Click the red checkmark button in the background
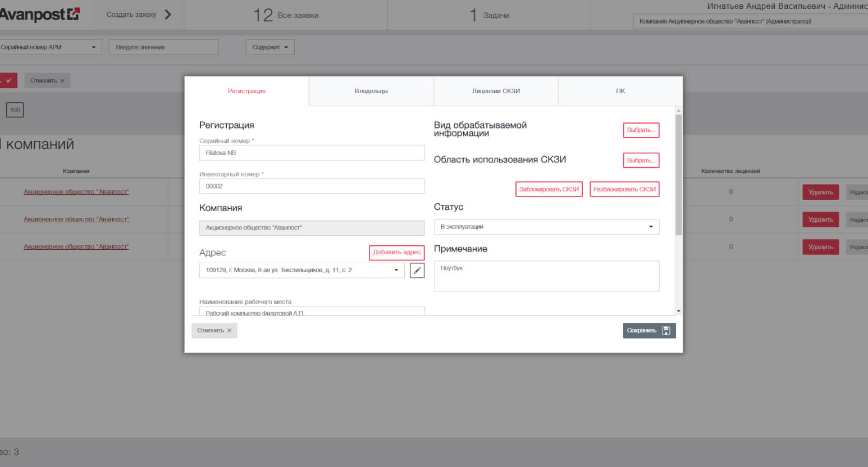Image resolution: width=868 pixels, height=467 pixels. click(8, 80)
